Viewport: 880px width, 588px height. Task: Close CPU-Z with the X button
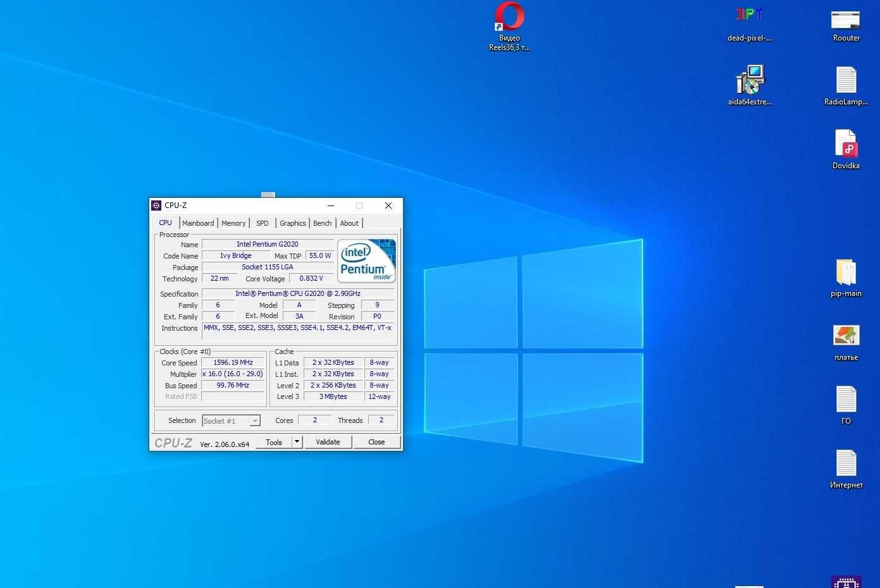click(x=388, y=205)
